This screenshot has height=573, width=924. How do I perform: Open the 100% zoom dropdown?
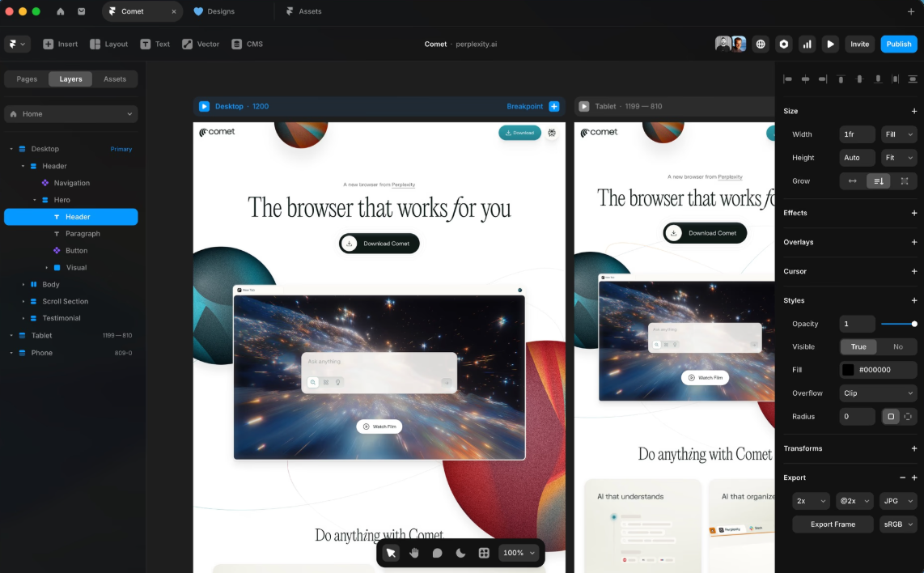[518, 553]
